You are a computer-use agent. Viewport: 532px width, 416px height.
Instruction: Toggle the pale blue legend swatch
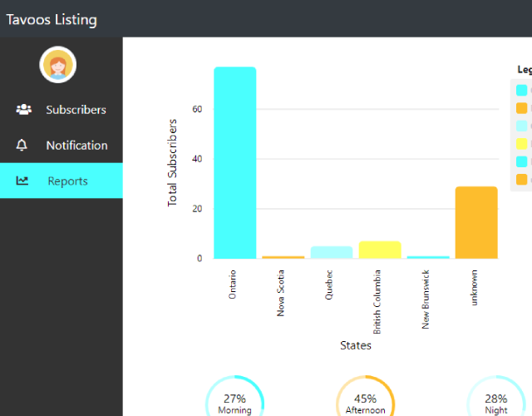(x=522, y=126)
